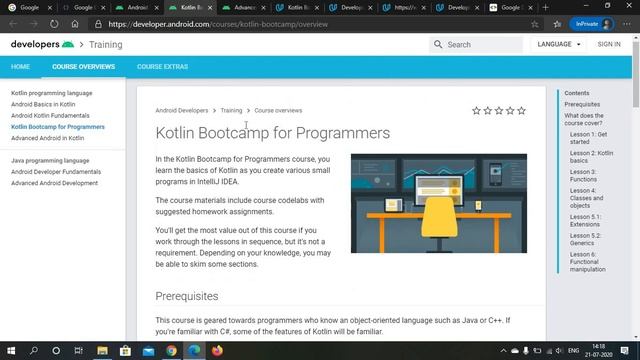Open Android Kotlin Fundamentals link

pyautogui.click(x=50, y=116)
